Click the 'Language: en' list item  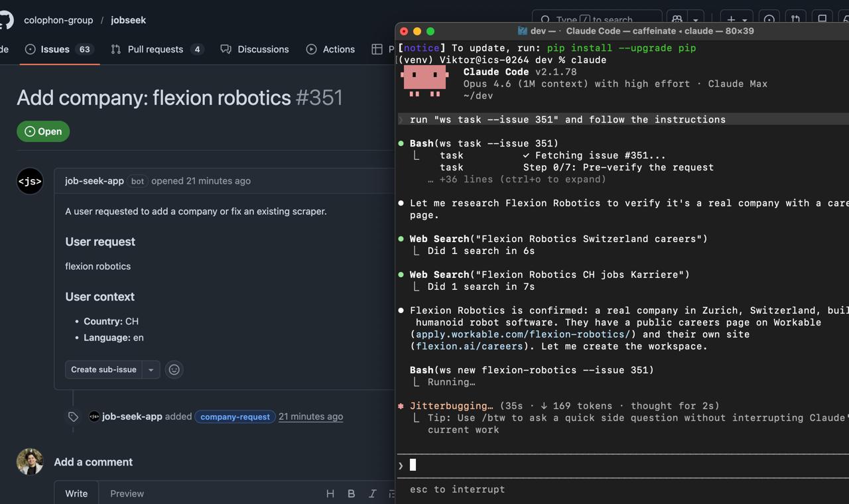113,338
